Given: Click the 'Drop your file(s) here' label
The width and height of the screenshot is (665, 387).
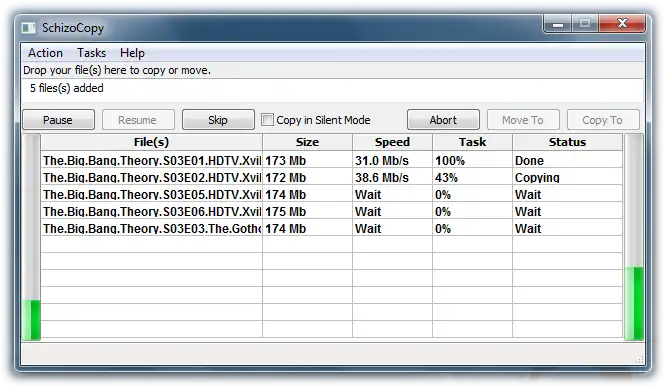Looking at the screenshot, I should tap(117, 70).
